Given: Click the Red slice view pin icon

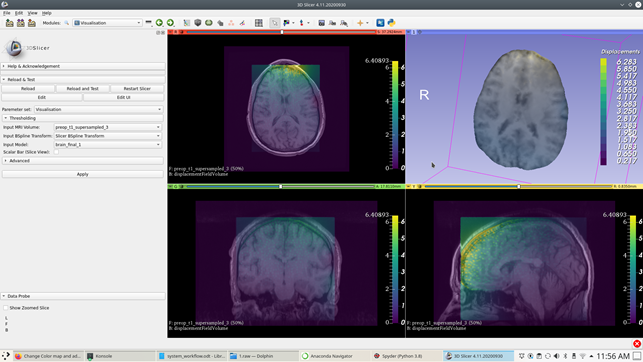Looking at the screenshot, I should [x=170, y=32].
